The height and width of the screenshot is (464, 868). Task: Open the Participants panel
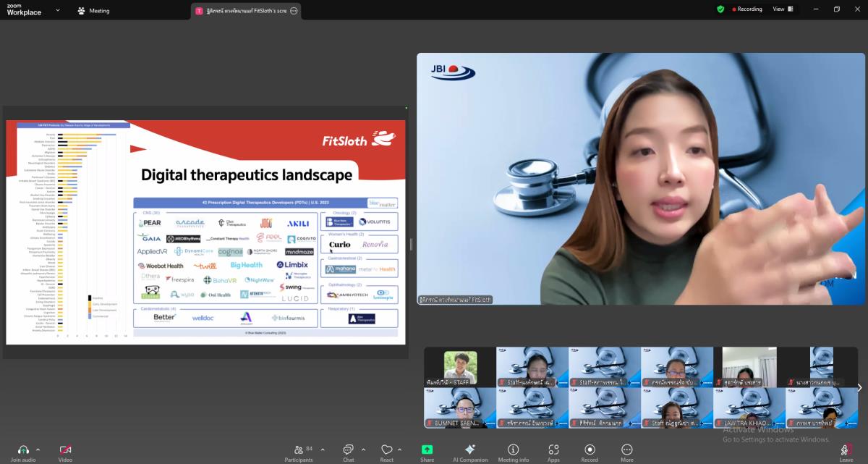point(299,452)
